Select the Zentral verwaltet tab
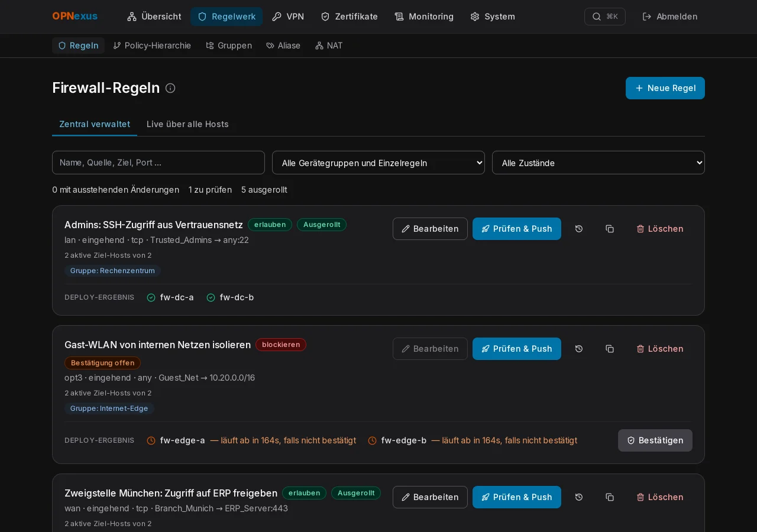The width and height of the screenshot is (757, 532). point(95,124)
